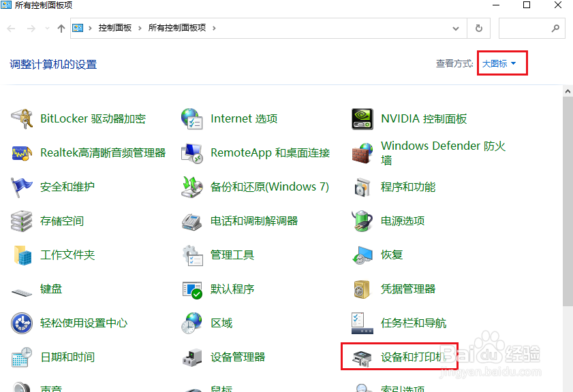Click the 电源选项 battery icon
The width and height of the screenshot is (573, 392).
362,220
